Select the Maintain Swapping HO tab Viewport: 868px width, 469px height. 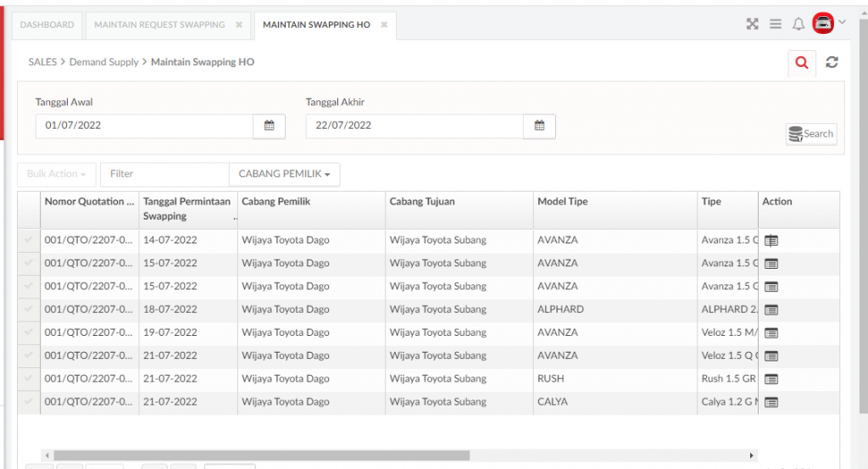click(317, 25)
